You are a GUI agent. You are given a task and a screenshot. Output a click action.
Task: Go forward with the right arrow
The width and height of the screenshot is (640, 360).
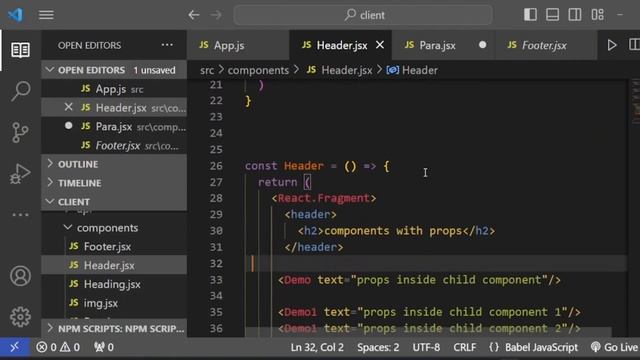(x=216, y=15)
